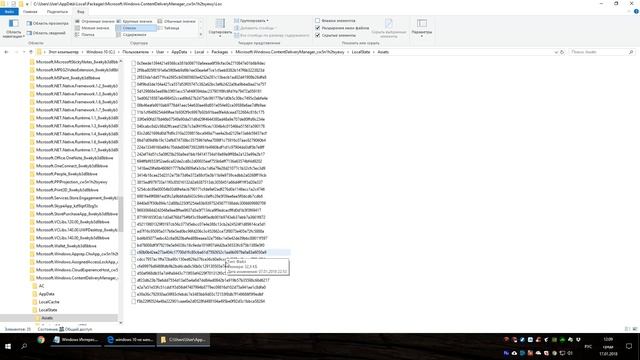Toggle the Область просмотра pane
Viewport: 640px width, 360px height.
pos(47,23)
